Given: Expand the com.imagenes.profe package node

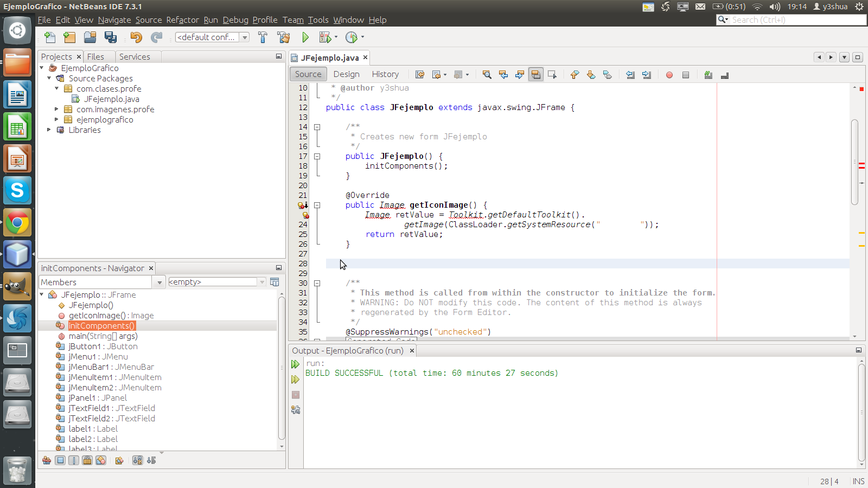Looking at the screenshot, I should pyautogui.click(x=56, y=109).
